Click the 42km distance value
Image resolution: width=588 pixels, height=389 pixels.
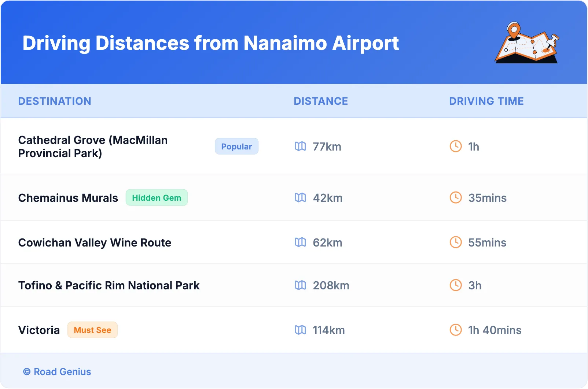pos(328,198)
